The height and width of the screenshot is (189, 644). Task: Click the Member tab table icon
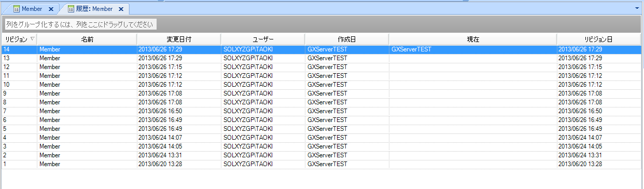click(16, 9)
